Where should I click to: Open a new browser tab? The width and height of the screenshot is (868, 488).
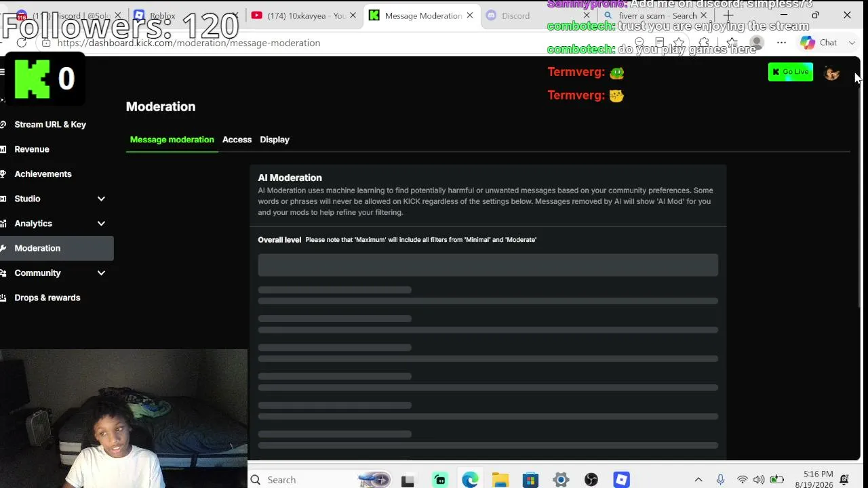tap(728, 16)
